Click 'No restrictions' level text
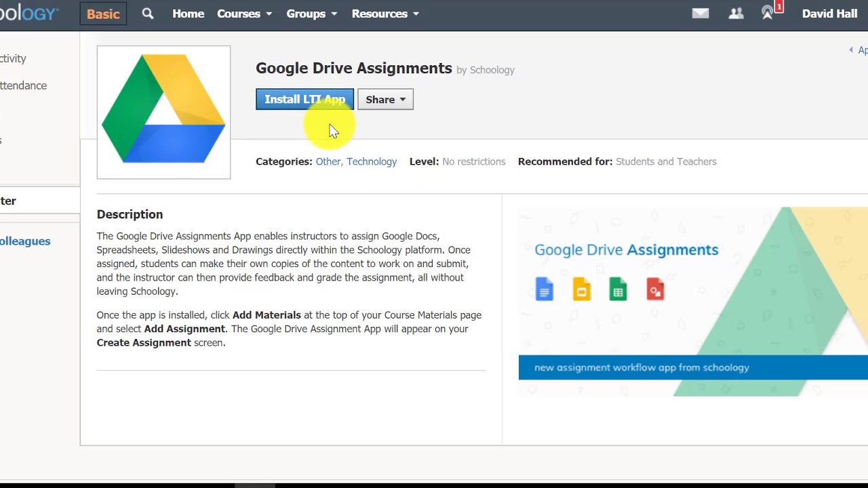The image size is (868, 488). tap(474, 161)
